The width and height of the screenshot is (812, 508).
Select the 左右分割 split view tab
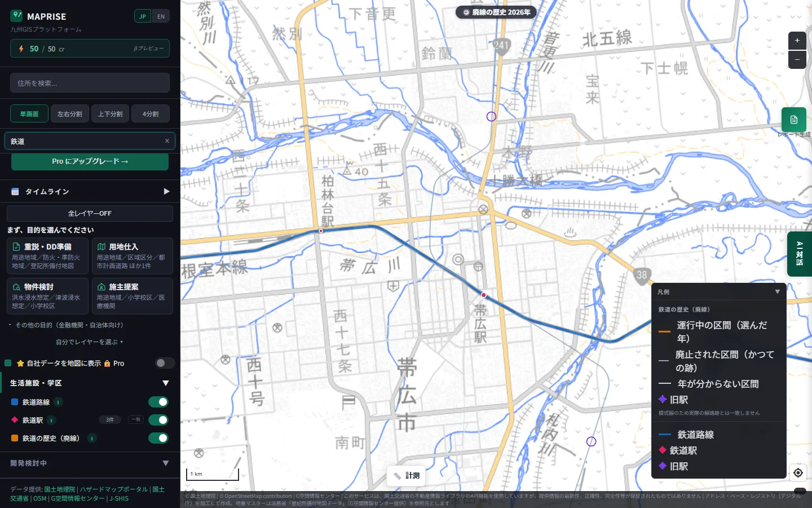(x=70, y=114)
